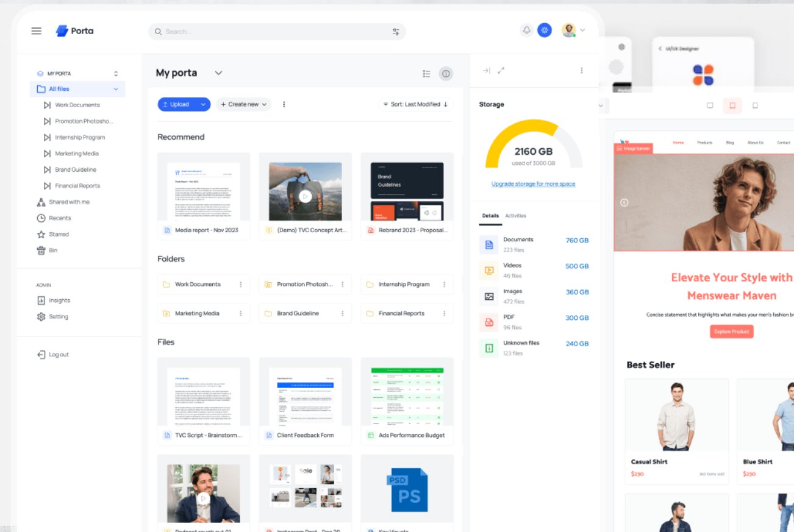Collapse the side panel arrow icon

pos(486,71)
